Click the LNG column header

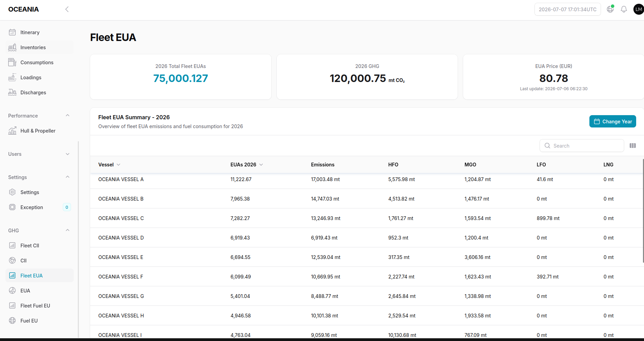[x=609, y=165]
